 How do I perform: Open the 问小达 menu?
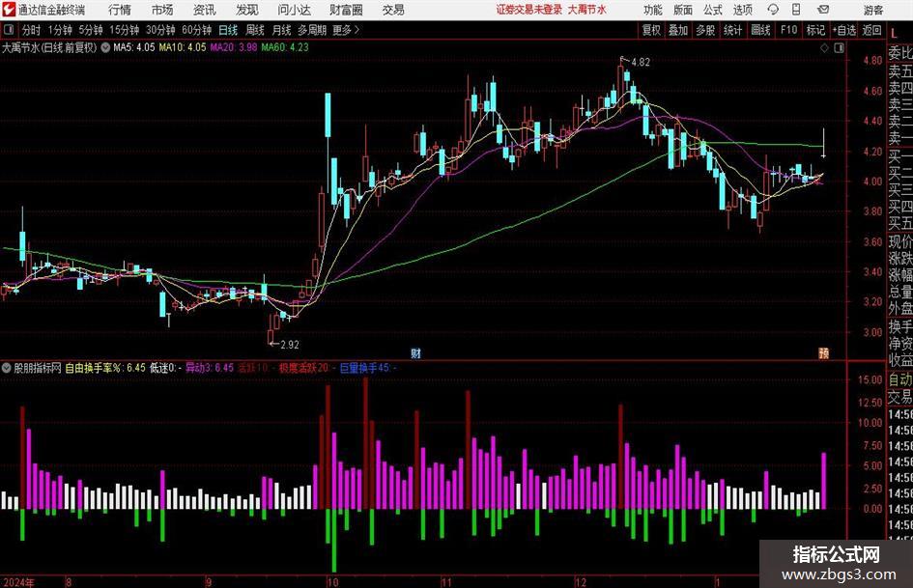[x=294, y=10]
